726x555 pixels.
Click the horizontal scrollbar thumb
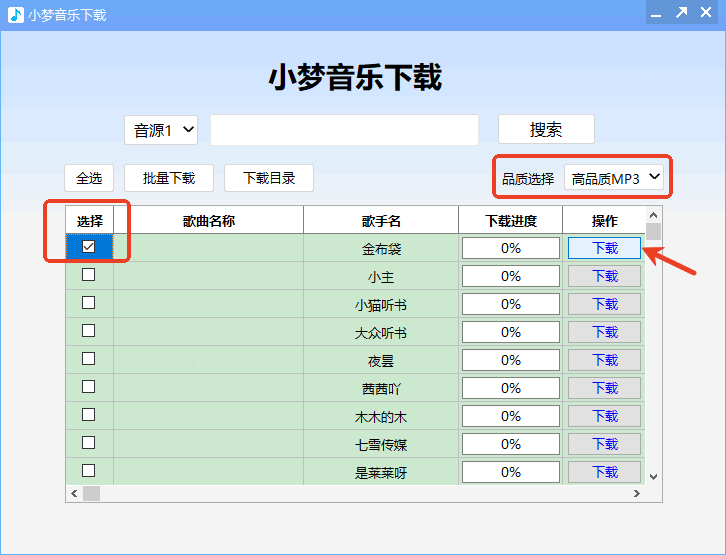click(91, 493)
